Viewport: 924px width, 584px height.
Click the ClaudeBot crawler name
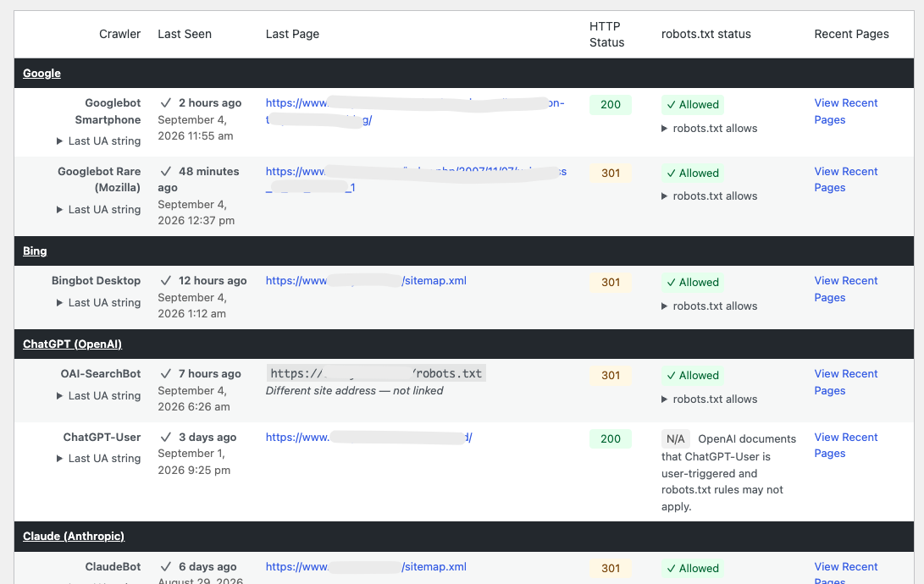click(x=113, y=567)
